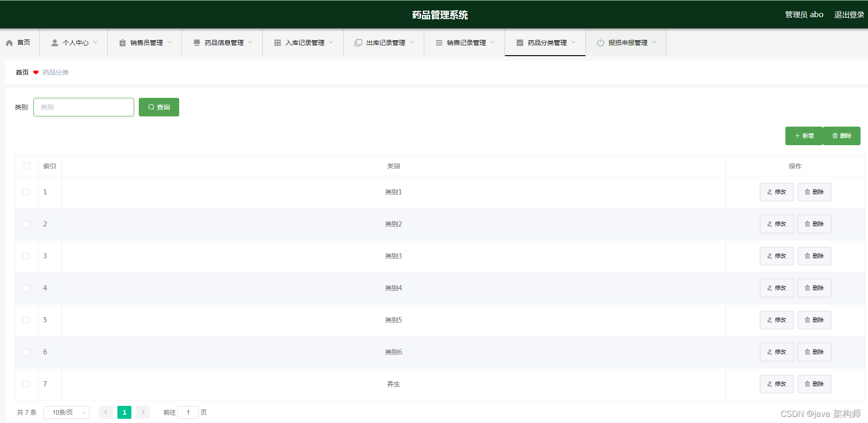Click the trash icon for row 类别1
The image size is (868, 423).
(808, 192)
